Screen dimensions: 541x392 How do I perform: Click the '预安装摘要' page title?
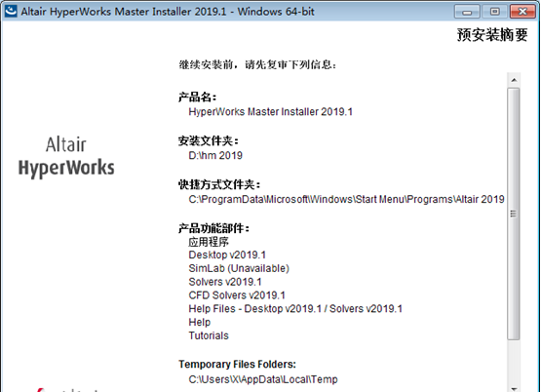click(x=492, y=35)
